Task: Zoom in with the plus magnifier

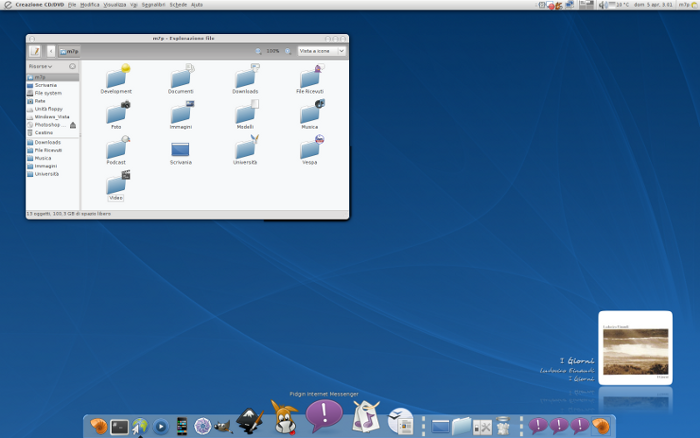Action: tap(288, 51)
